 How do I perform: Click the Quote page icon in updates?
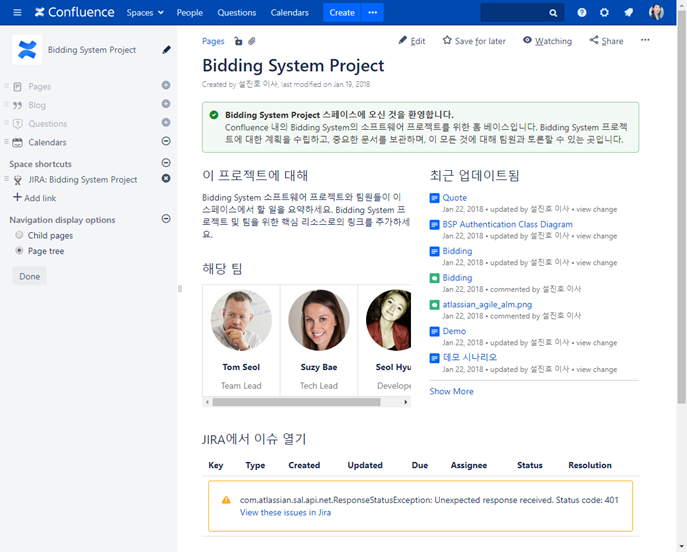click(x=434, y=198)
